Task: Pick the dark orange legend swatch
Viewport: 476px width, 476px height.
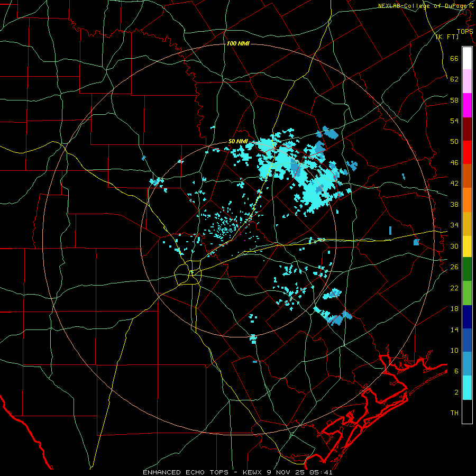Action: (467, 176)
